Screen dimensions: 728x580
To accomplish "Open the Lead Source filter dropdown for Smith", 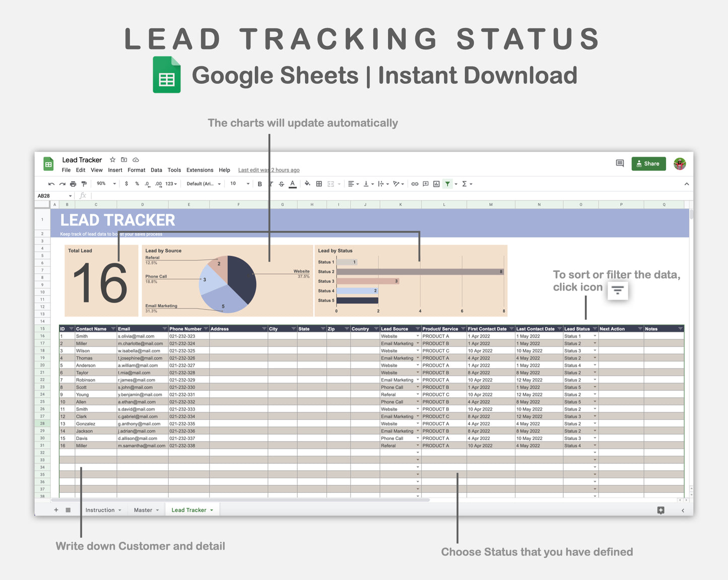I will point(418,336).
